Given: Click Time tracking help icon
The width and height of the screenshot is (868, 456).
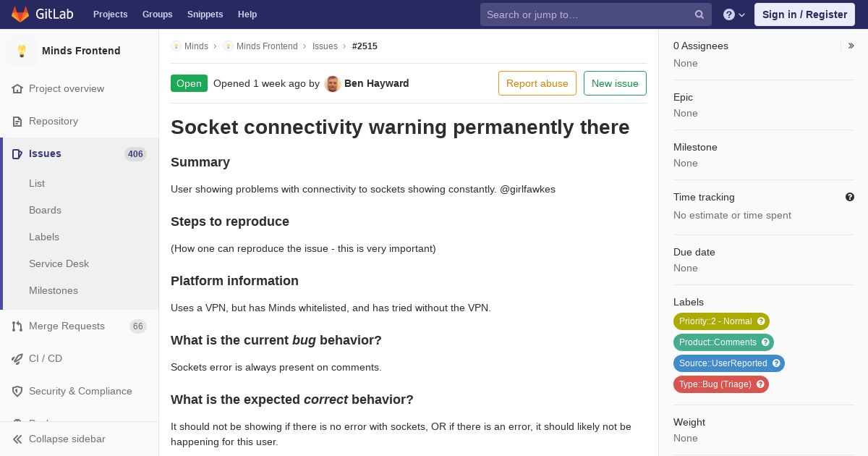Looking at the screenshot, I should [850, 197].
